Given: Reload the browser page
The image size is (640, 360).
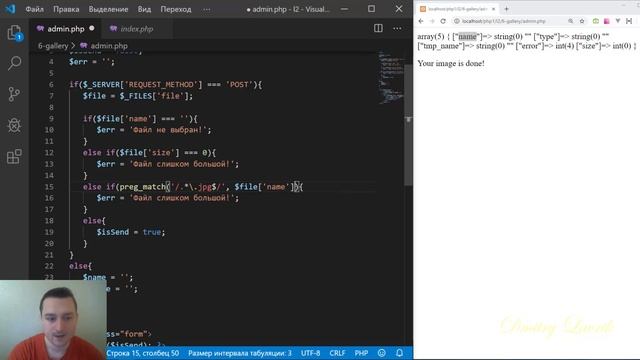Looking at the screenshot, I should tap(443, 21).
